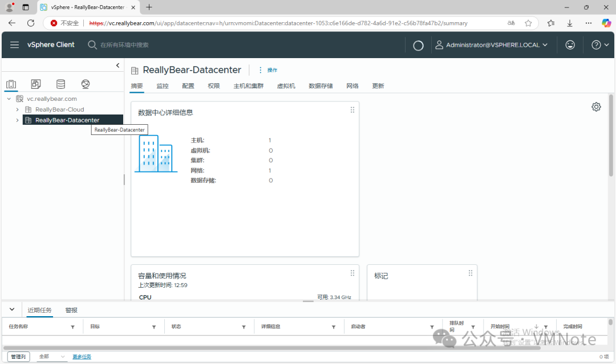Open the browser downloads icon
This screenshot has width=616, height=364.
[x=570, y=23]
